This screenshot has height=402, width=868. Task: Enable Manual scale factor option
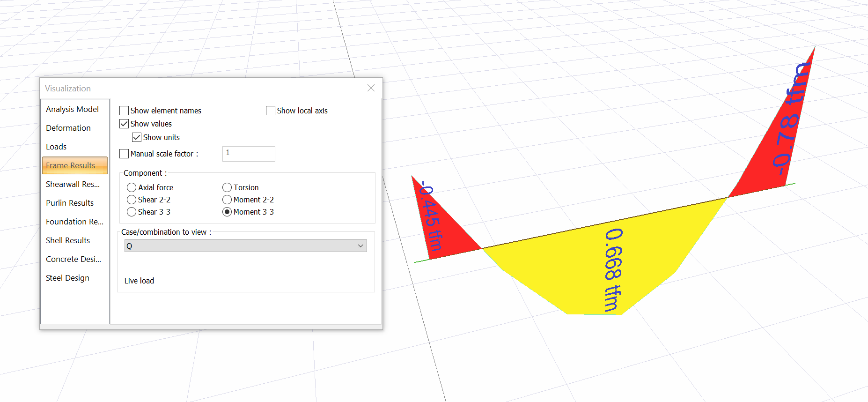[124, 154]
